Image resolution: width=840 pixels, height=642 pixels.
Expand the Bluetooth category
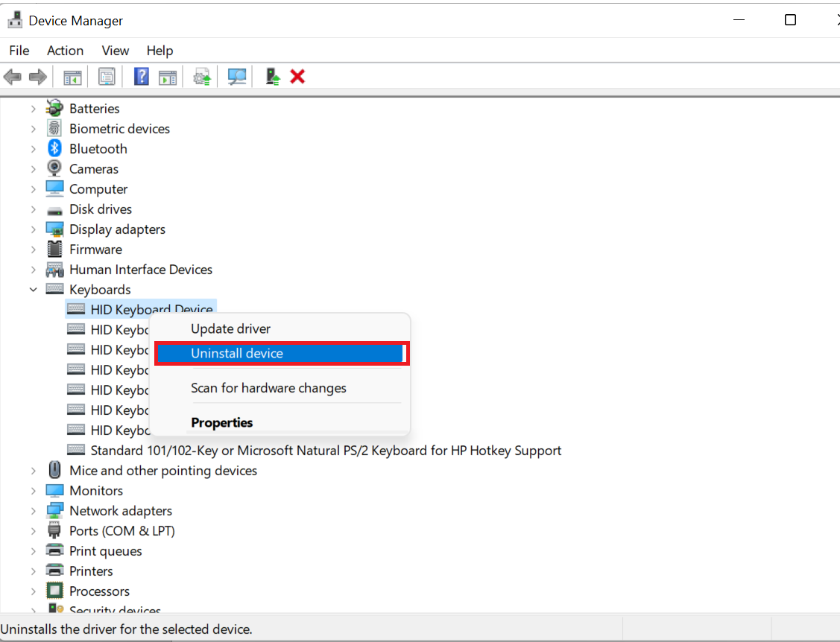[x=34, y=149]
